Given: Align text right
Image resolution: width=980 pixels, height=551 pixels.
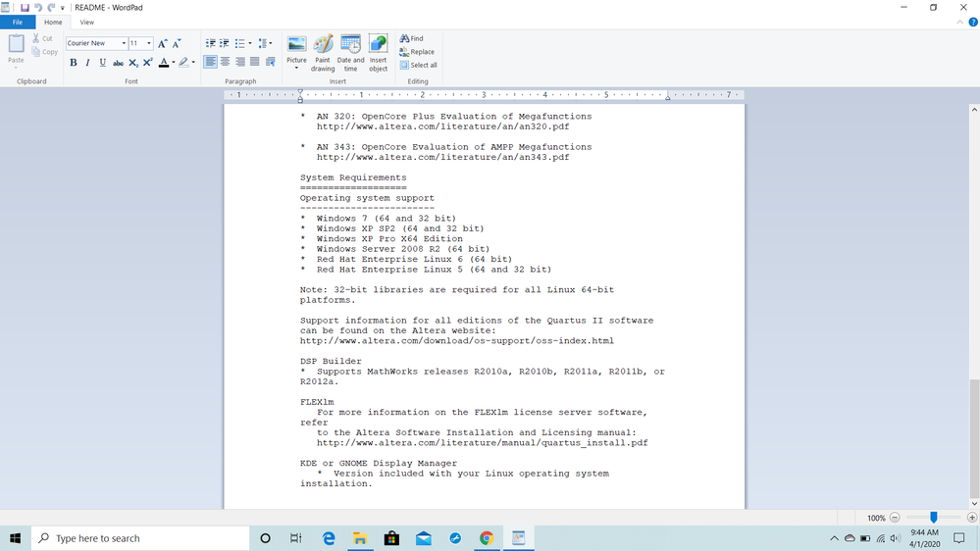Looking at the screenshot, I should point(240,61).
